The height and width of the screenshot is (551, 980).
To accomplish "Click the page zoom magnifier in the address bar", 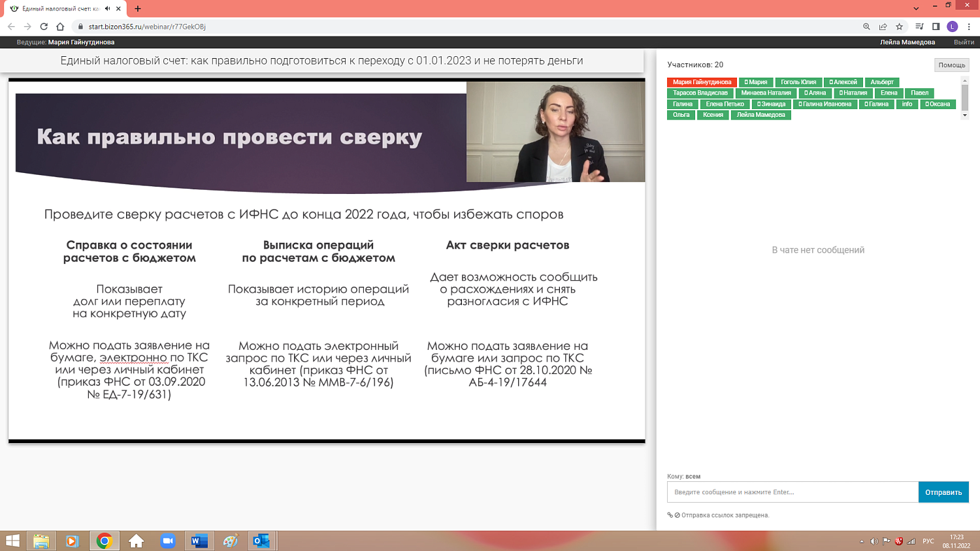I will (x=866, y=27).
